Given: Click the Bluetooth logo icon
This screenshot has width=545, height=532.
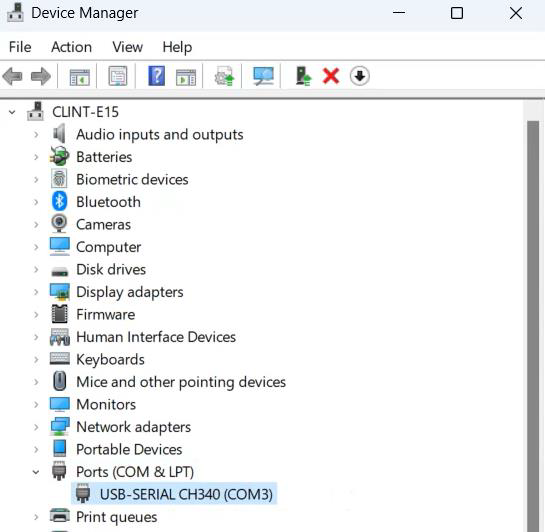Looking at the screenshot, I should point(59,202).
